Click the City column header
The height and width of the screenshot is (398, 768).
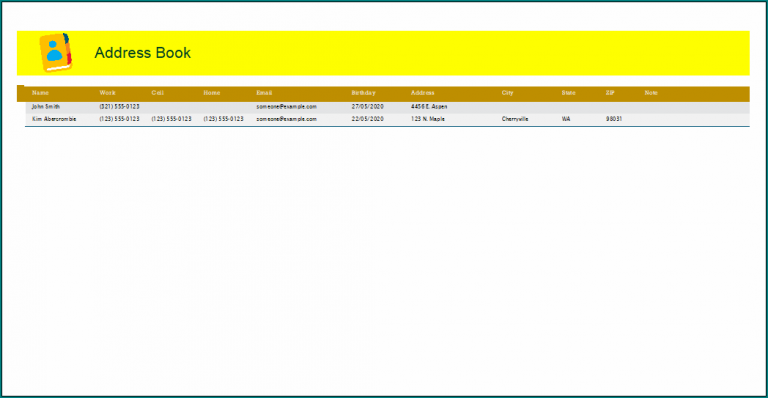coord(507,93)
